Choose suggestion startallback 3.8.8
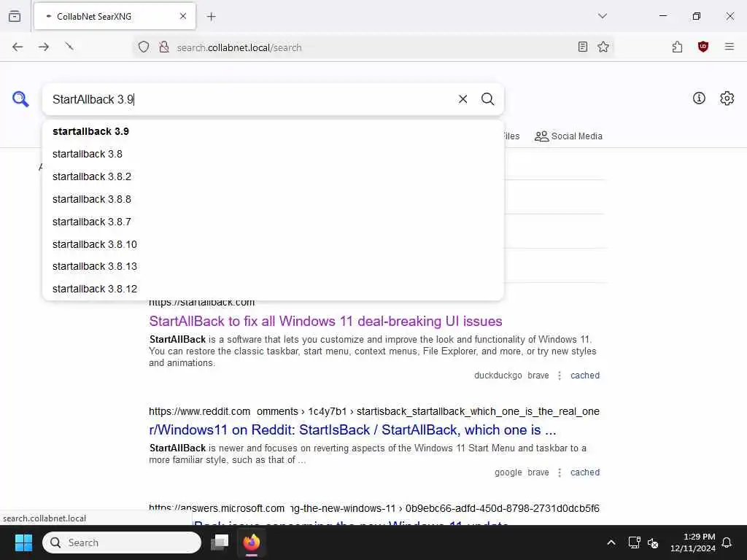The image size is (747, 560). pyautogui.click(x=273, y=199)
